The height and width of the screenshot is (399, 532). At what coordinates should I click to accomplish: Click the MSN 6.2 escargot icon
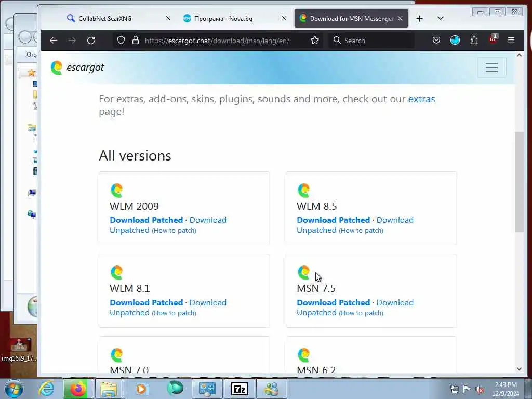tap(303, 355)
